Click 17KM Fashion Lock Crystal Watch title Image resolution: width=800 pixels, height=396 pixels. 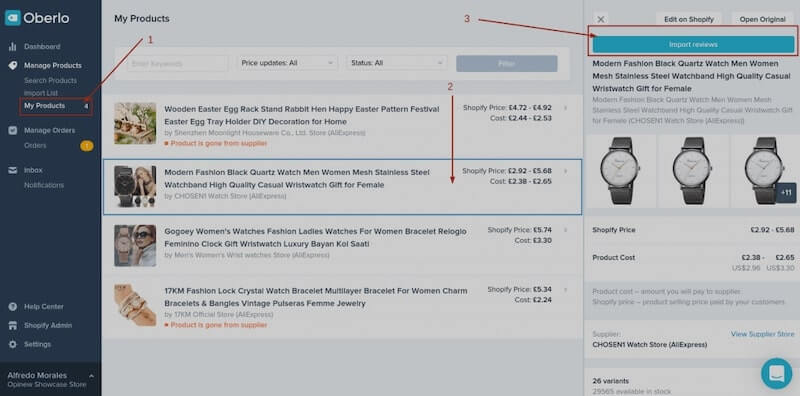click(x=316, y=297)
